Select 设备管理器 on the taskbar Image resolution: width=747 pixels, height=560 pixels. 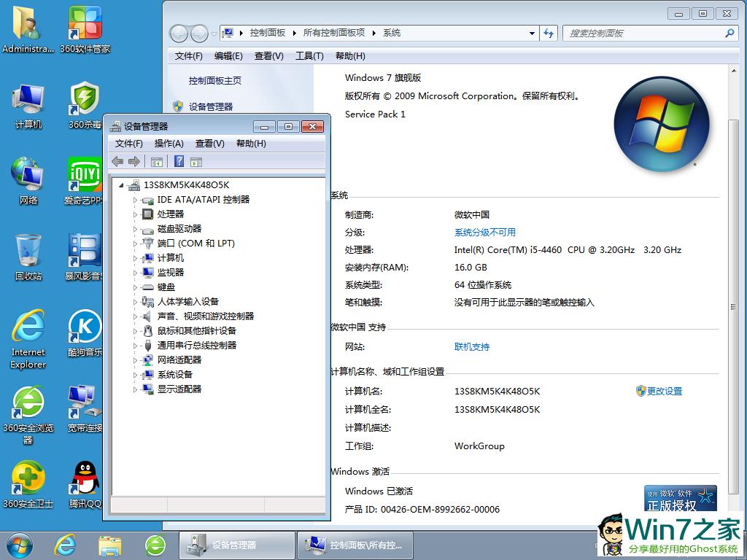[x=235, y=545]
